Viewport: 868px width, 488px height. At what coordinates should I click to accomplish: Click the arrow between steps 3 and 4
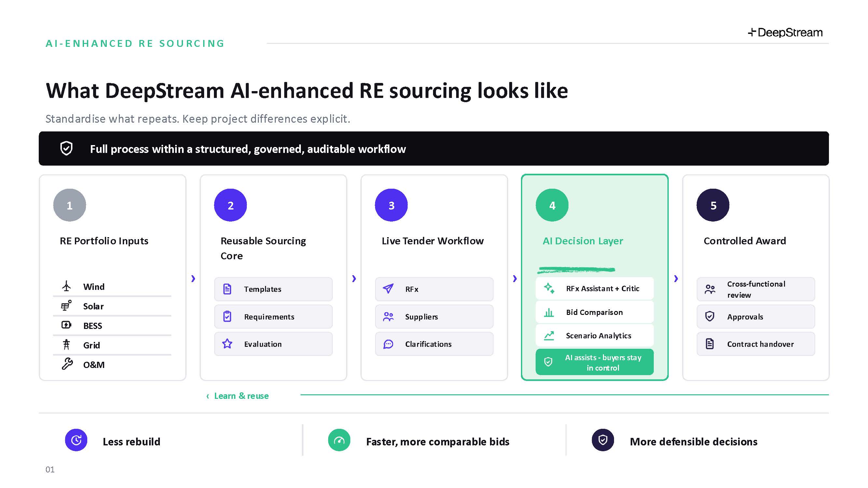[514, 278]
